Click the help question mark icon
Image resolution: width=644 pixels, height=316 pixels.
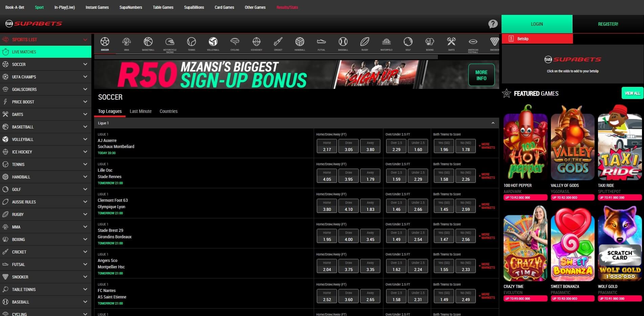point(493,24)
